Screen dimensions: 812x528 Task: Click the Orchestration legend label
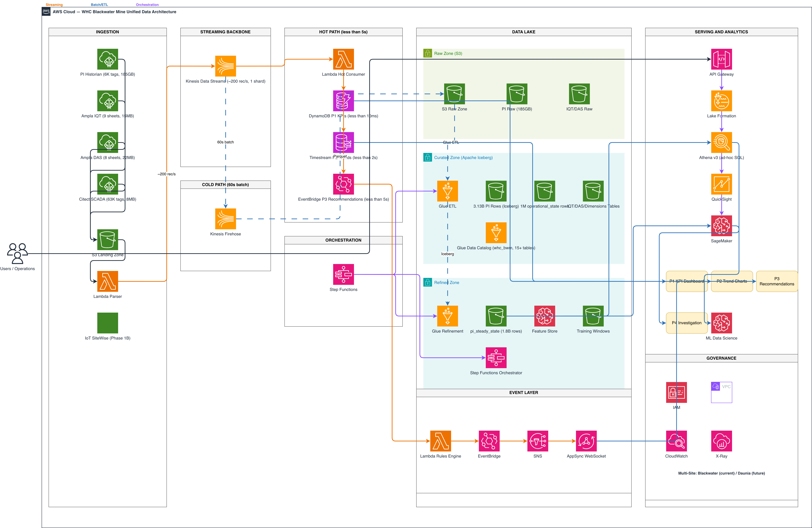coord(147,5)
